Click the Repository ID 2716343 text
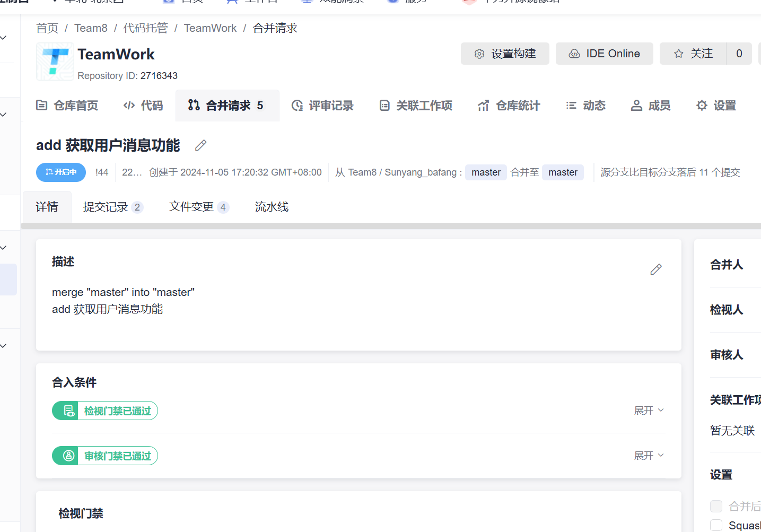 click(127, 76)
